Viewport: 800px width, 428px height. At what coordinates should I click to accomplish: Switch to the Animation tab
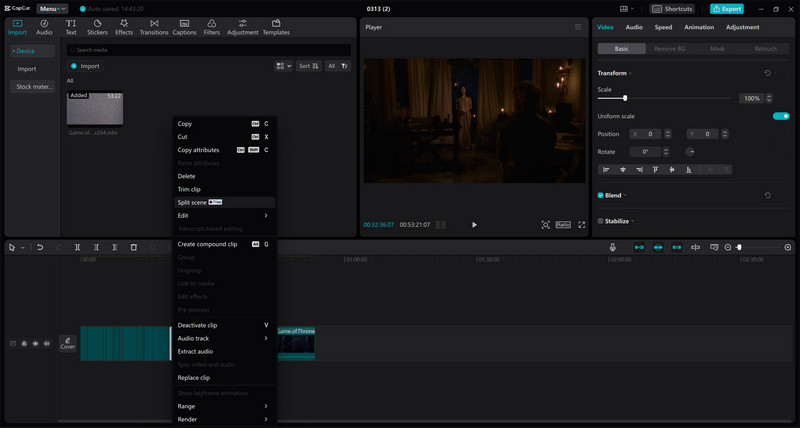coord(699,27)
